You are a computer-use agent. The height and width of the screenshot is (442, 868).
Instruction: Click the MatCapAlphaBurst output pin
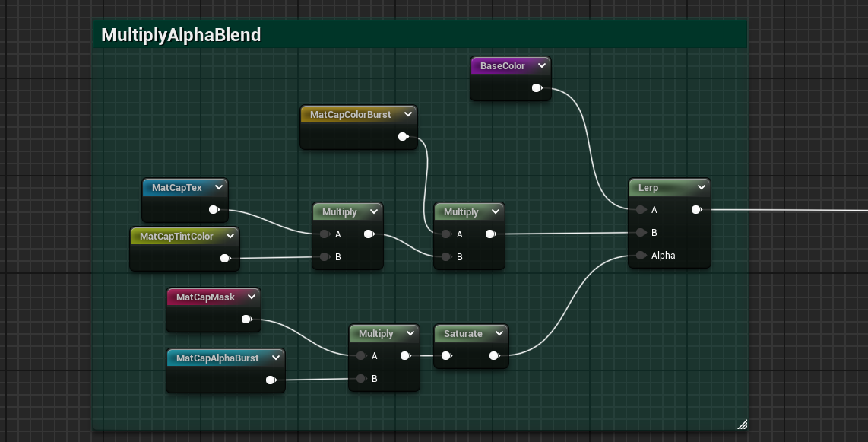(x=271, y=380)
